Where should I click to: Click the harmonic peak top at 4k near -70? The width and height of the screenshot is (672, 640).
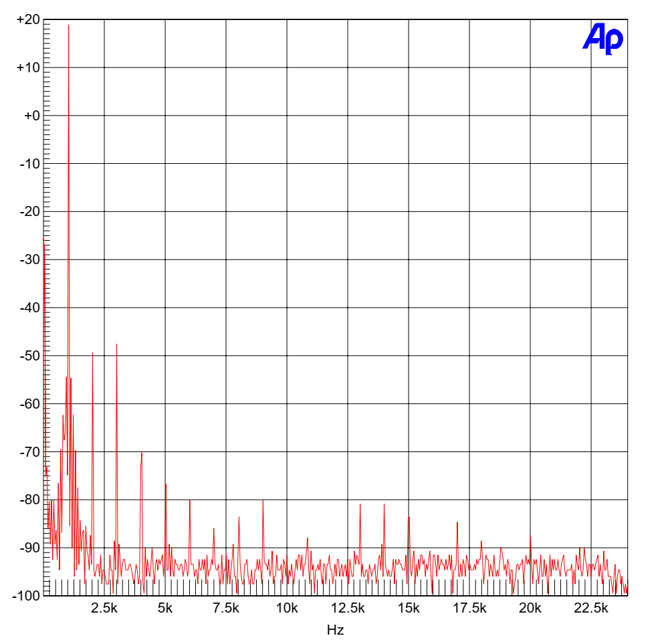[142, 453]
